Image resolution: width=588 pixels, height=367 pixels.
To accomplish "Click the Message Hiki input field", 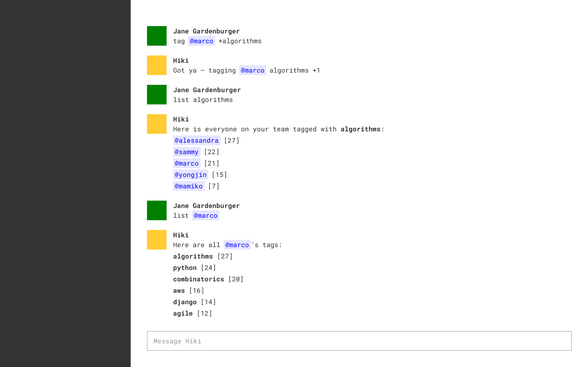I will point(359,341).
